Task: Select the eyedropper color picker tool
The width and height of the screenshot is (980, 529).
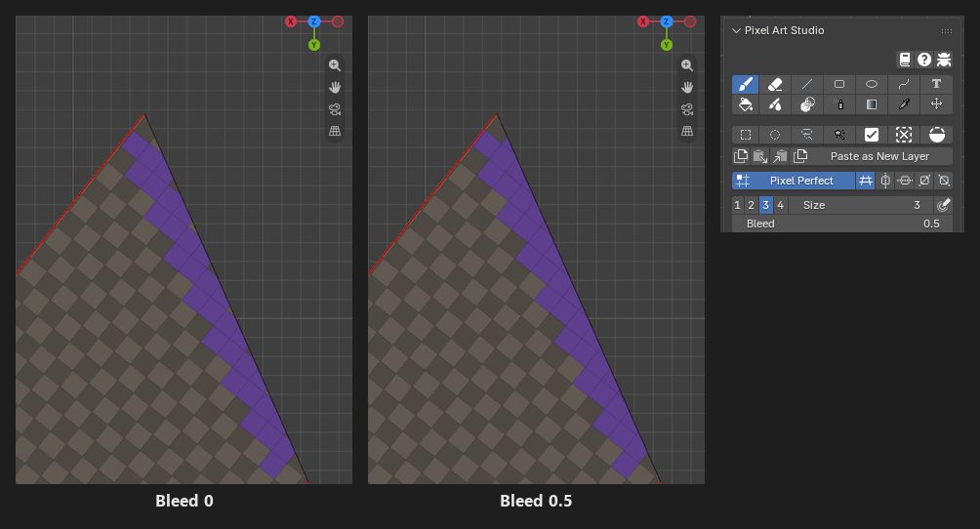Action: coord(904,104)
